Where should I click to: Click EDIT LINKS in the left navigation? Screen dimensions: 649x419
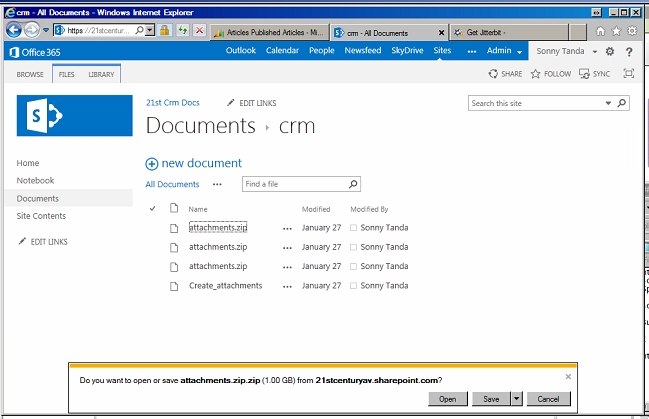click(43, 242)
